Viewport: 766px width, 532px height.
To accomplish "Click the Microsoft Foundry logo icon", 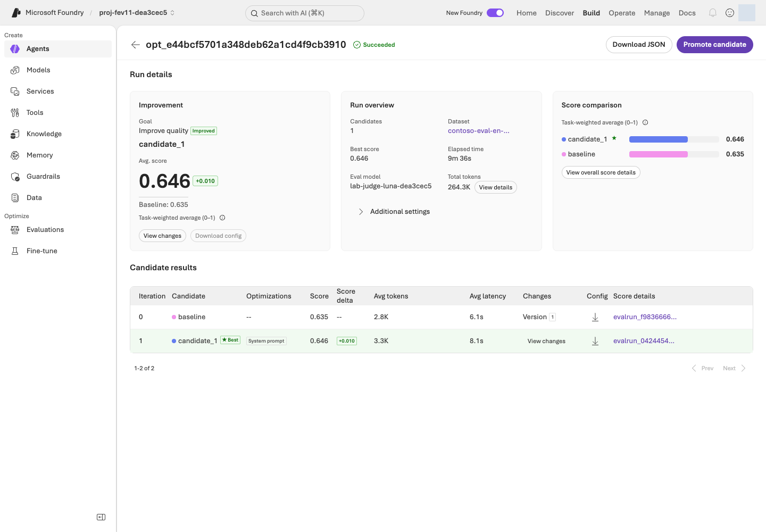I will [16, 13].
